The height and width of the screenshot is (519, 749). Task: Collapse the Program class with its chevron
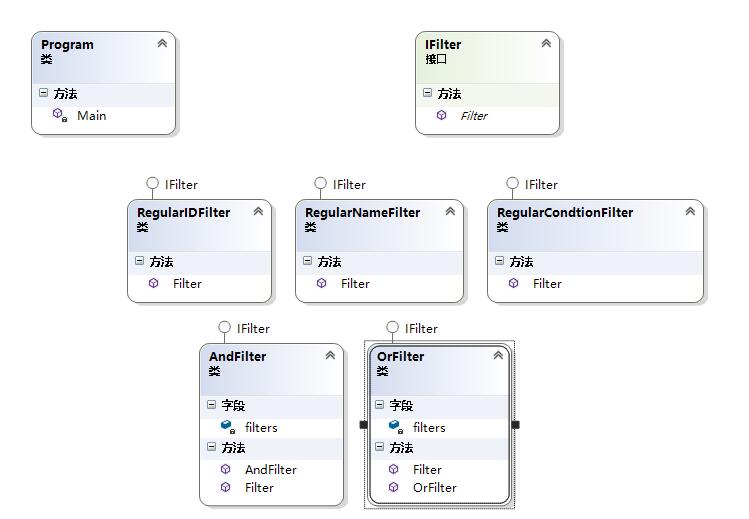[x=162, y=43]
